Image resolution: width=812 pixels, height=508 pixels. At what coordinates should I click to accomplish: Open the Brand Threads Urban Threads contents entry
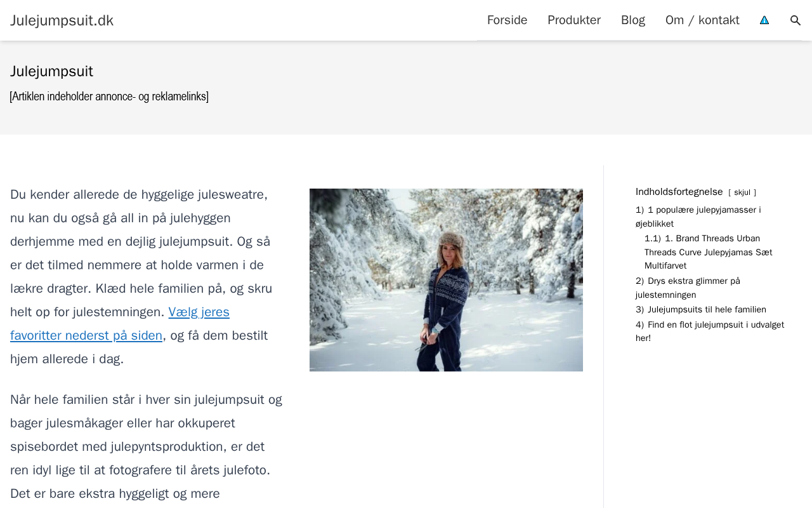coord(708,252)
